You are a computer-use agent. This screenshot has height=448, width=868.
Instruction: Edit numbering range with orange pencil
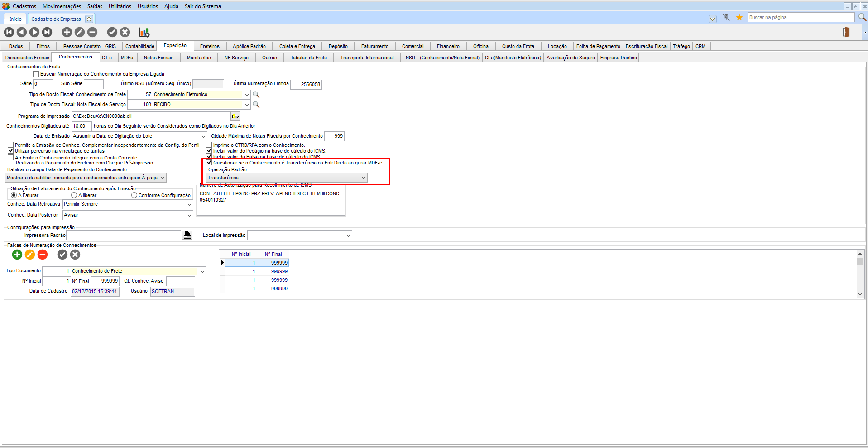pos(30,255)
